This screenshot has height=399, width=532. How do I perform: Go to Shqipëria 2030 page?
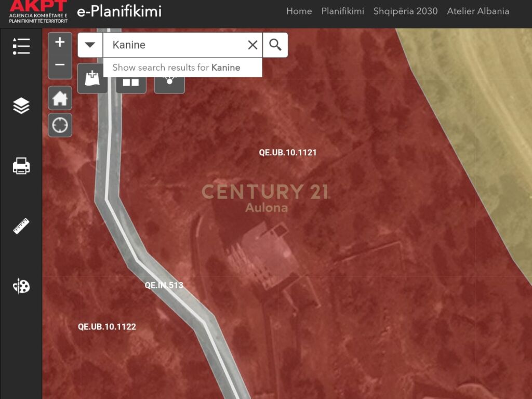point(405,11)
